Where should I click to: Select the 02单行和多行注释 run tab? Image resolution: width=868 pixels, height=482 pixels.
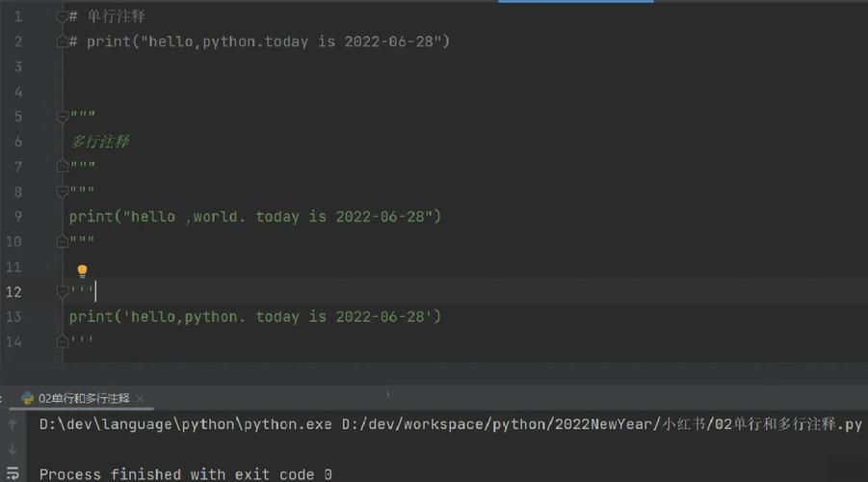(83, 398)
